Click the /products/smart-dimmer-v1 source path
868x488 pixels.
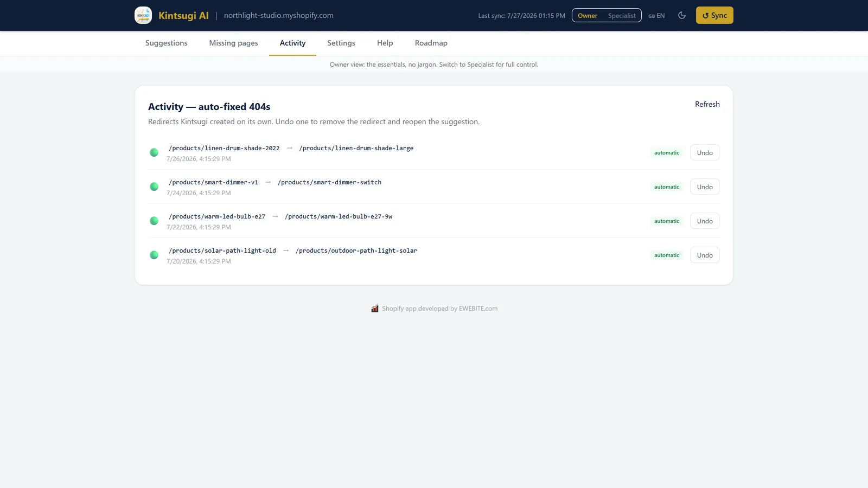213,182
